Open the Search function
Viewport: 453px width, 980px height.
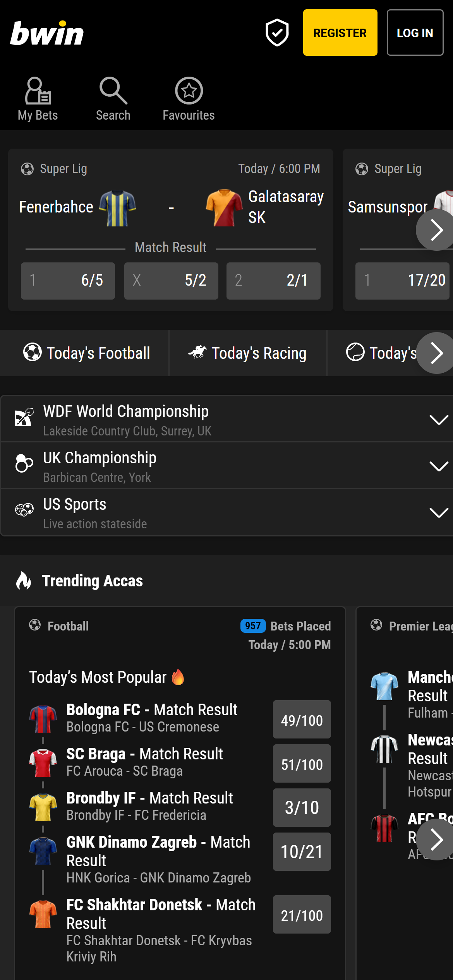(113, 98)
